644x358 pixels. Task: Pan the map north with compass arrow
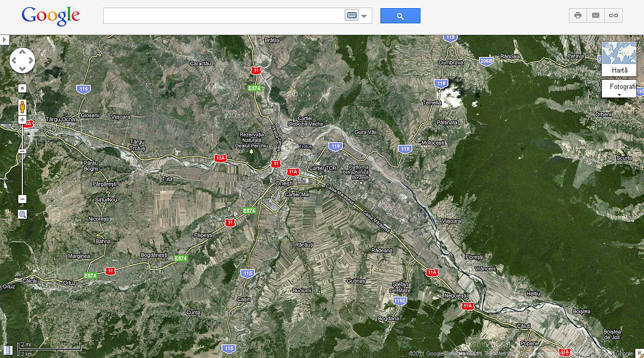[x=22, y=51]
